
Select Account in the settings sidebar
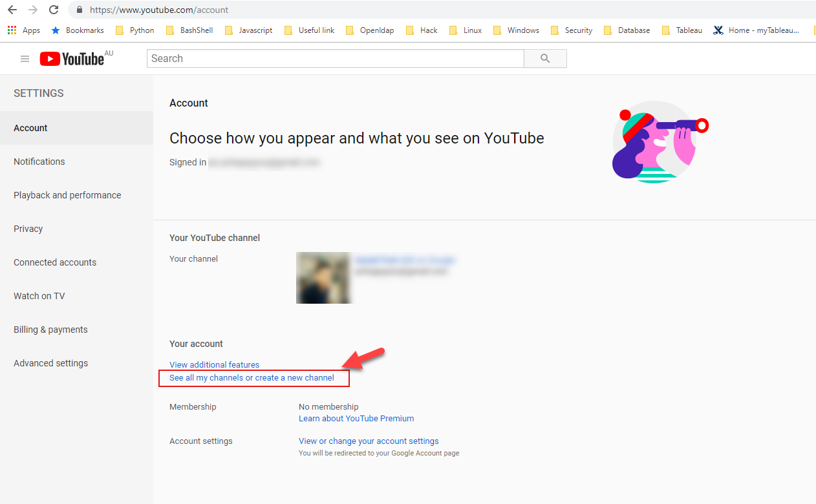pyautogui.click(x=76, y=128)
